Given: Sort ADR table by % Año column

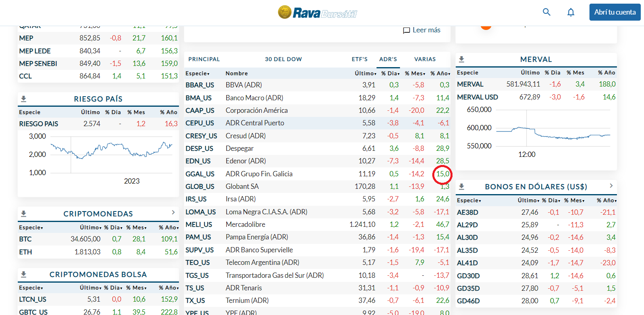Looking at the screenshot, I should tap(440, 73).
